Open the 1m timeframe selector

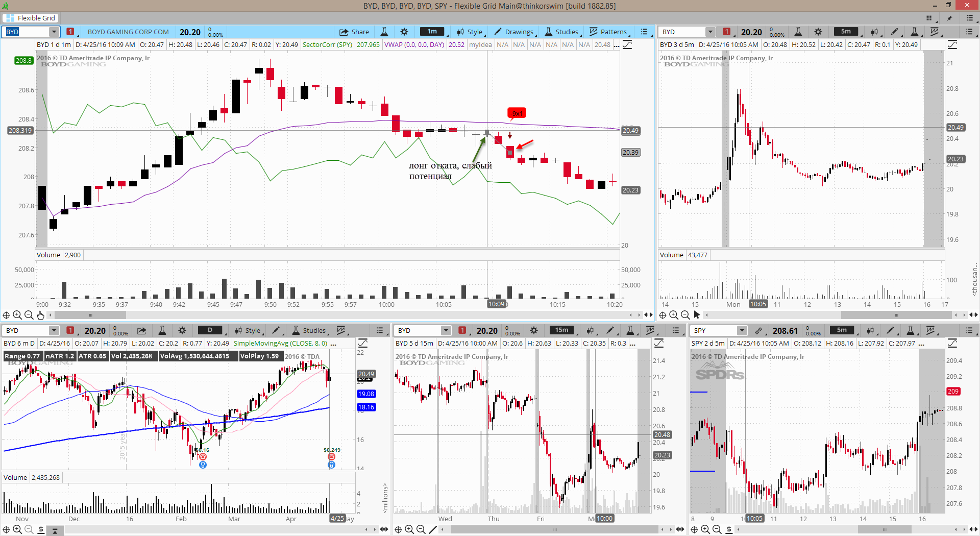point(432,32)
